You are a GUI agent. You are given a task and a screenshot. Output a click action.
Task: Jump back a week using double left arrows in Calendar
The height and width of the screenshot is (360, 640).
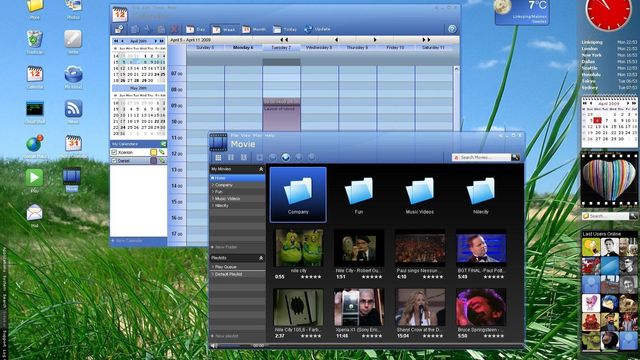coord(284,40)
